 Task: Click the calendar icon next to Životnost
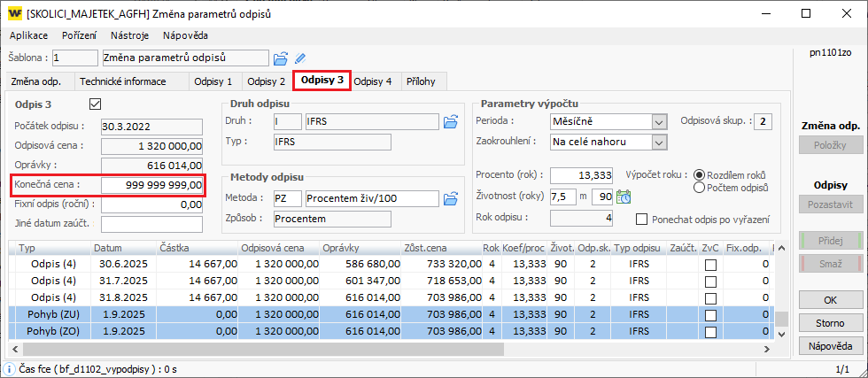coord(624,197)
